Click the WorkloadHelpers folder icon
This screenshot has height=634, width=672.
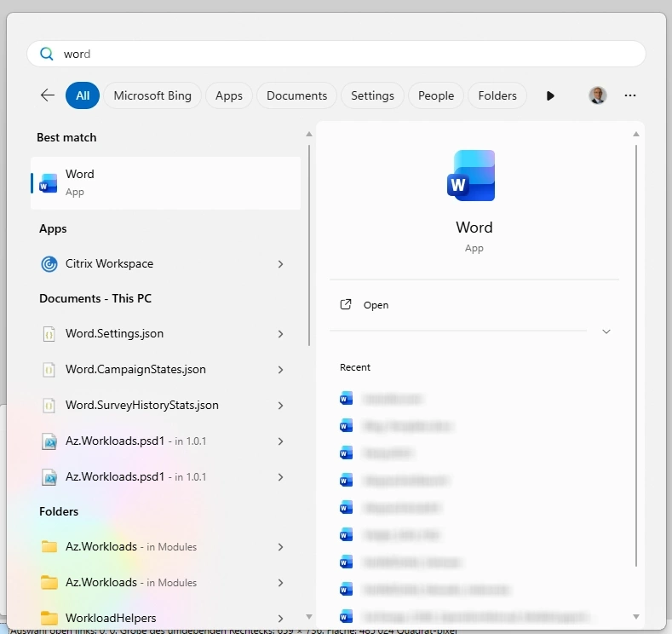click(x=49, y=618)
